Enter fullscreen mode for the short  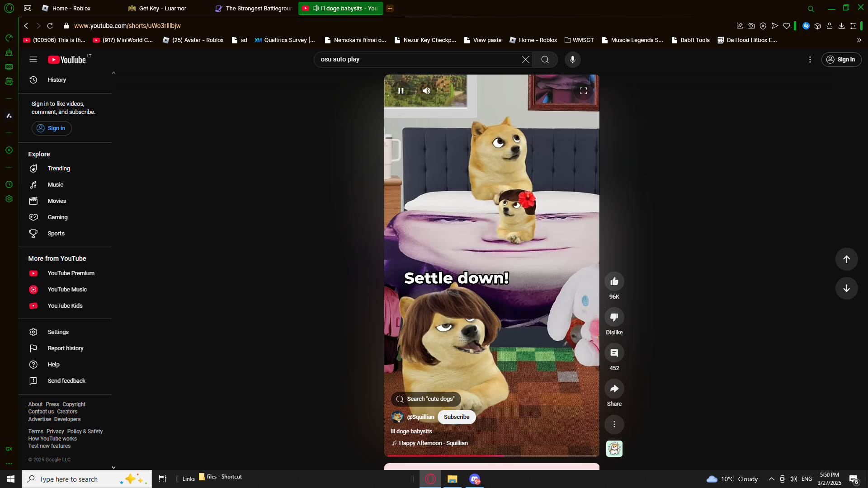[584, 91]
